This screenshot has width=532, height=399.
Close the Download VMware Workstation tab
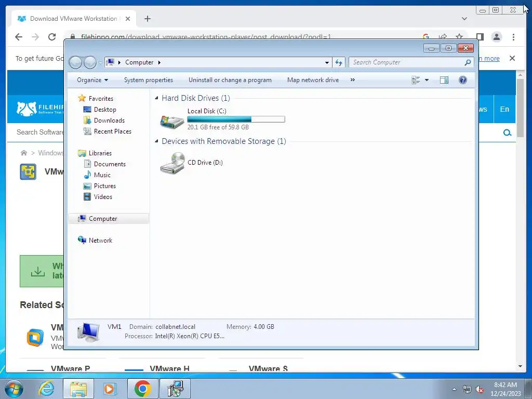(x=128, y=19)
